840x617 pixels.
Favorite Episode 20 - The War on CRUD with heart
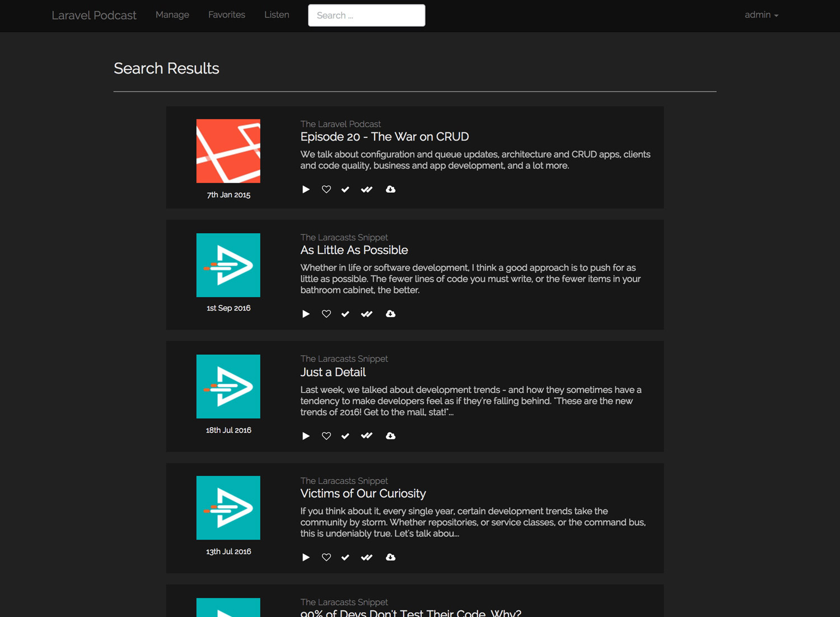click(326, 189)
